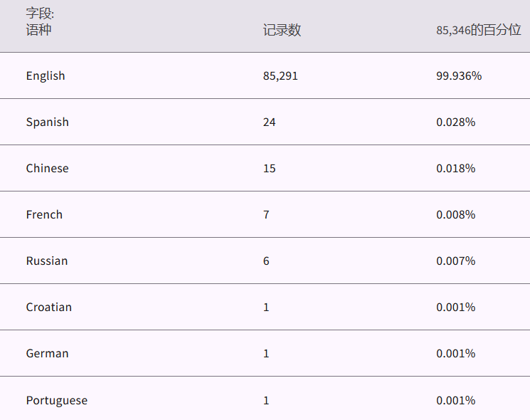Select the Portuguese language entry
Viewport: 530px width, 420px height.
57,400
